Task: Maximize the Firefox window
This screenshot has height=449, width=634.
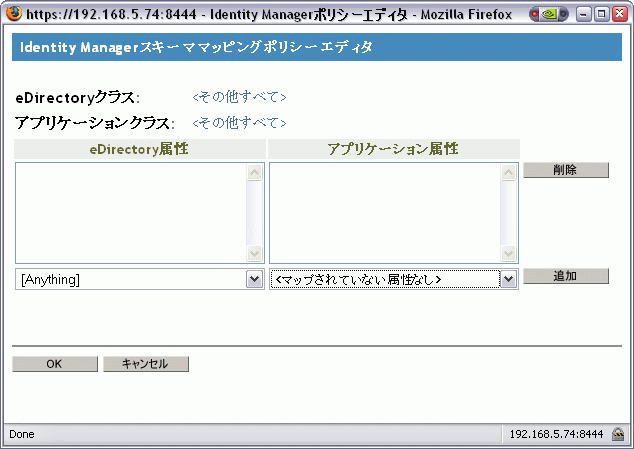Action: click(601, 14)
